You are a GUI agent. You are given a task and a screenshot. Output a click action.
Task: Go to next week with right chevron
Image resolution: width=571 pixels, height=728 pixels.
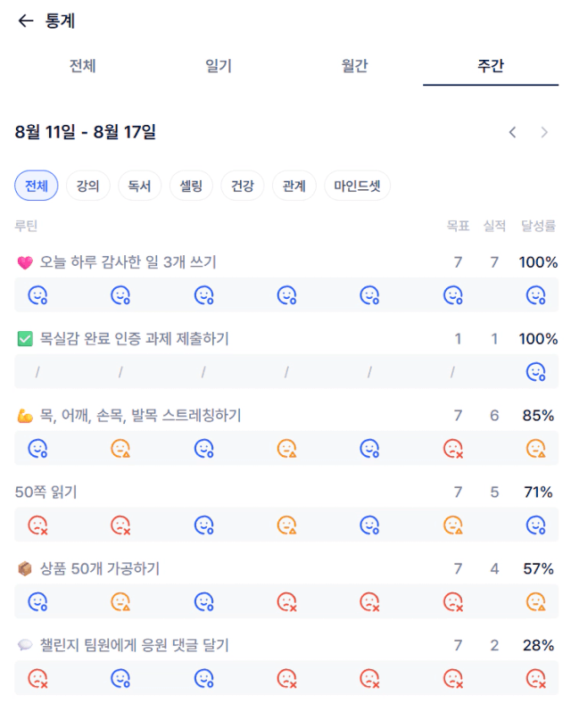pos(544,132)
